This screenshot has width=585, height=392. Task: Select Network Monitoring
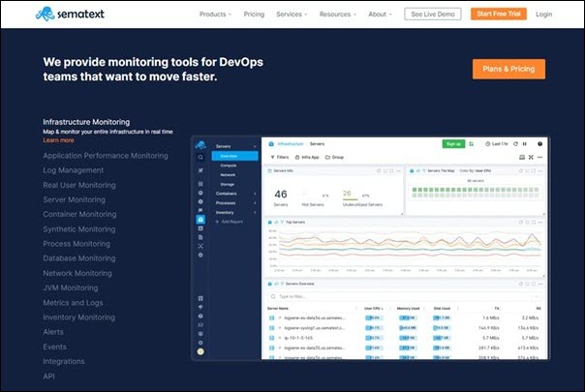coord(77,273)
